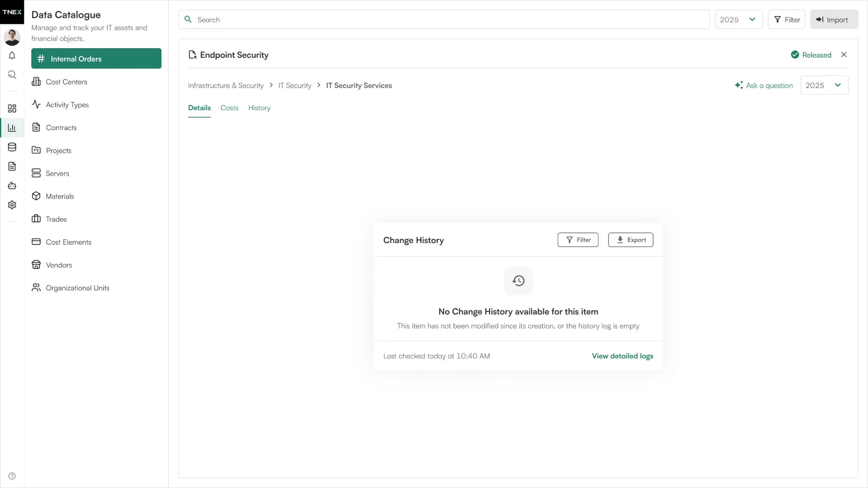
Task: Click IT Security Services breadcrumb
Action: click(x=359, y=85)
